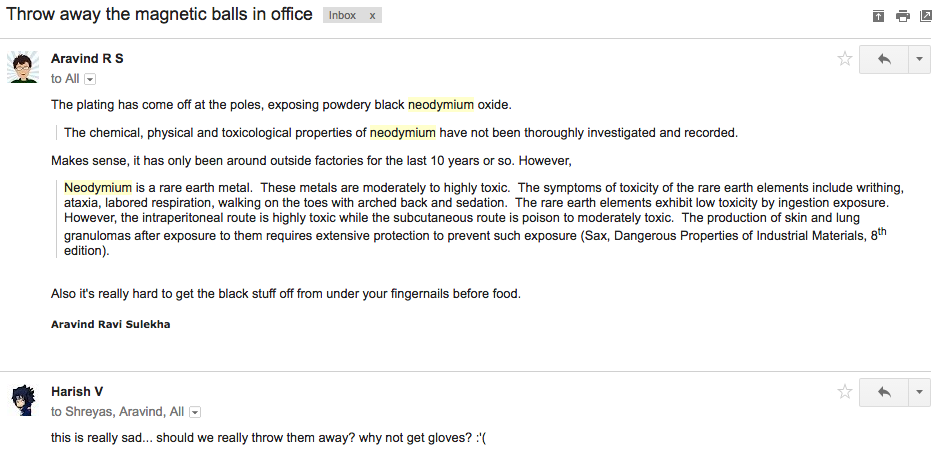Reply to Harish V's email
Screen dimensions: 941x456
tap(883, 392)
